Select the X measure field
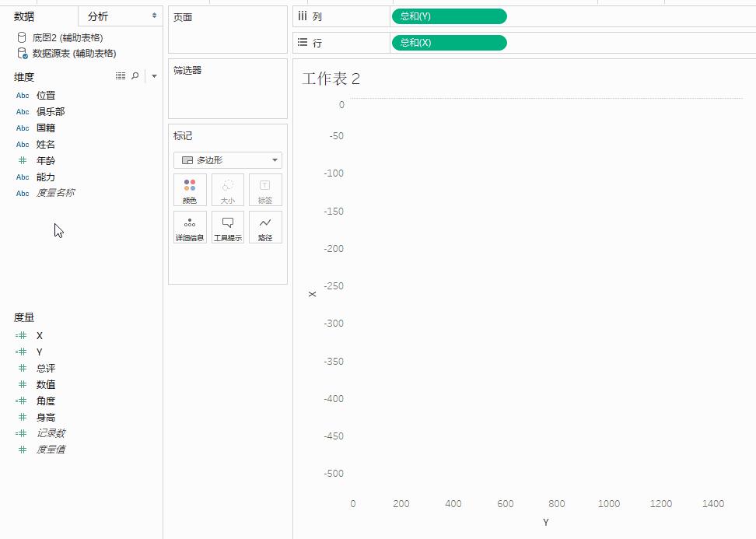This screenshot has width=756, height=539. pyautogui.click(x=40, y=335)
